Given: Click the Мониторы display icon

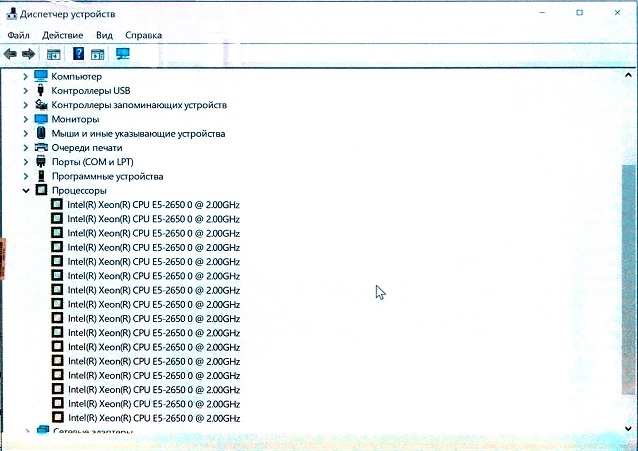Looking at the screenshot, I should (x=41, y=119).
